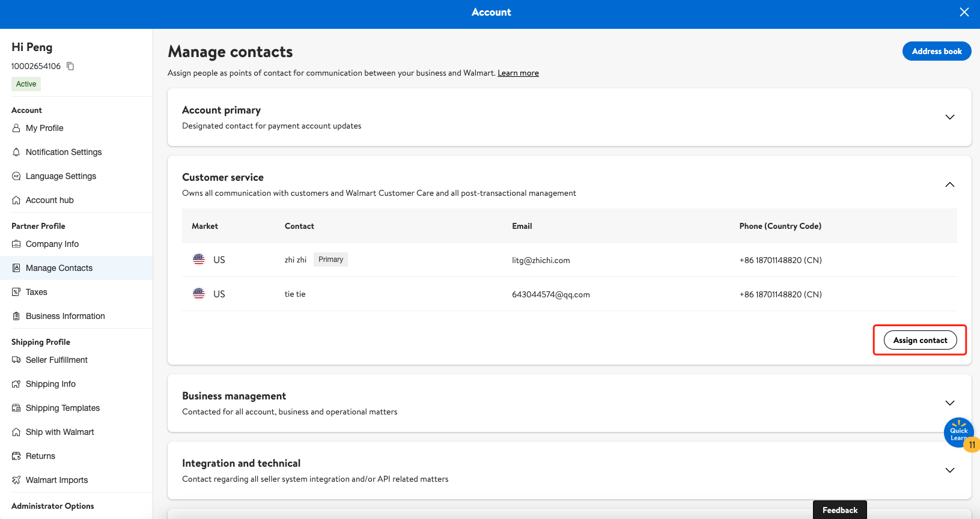Image resolution: width=980 pixels, height=519 pixels.
Task: Click the Account hub home icon
Action: [16, 200]
